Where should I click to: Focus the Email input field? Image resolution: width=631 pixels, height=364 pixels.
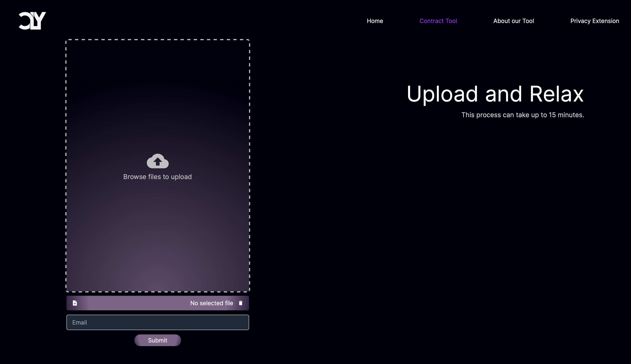tap(158, 322)
